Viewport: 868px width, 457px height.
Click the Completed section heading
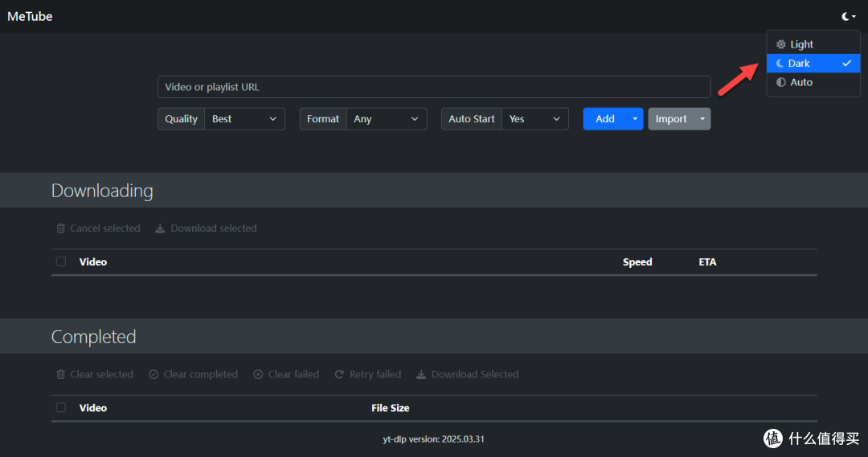93,337
